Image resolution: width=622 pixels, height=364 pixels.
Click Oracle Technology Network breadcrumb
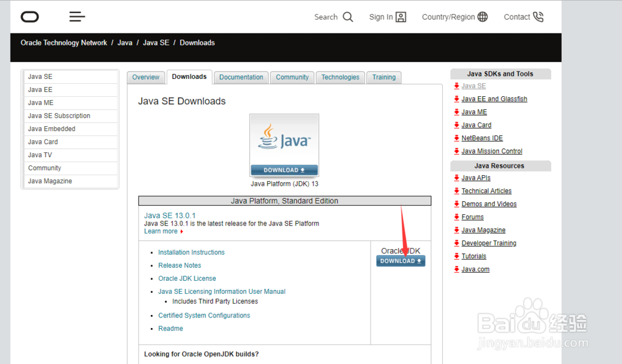(x=64, y=43)
